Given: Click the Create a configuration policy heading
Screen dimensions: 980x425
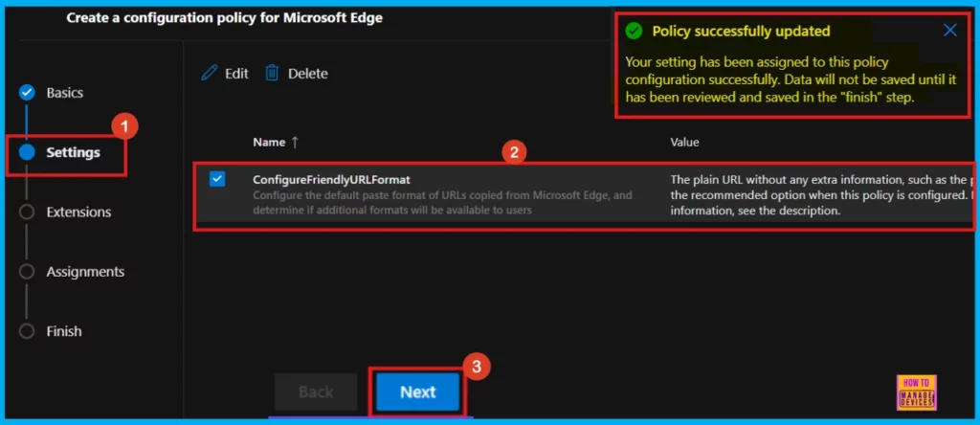Looking at the screenshot, I should 224,17.
